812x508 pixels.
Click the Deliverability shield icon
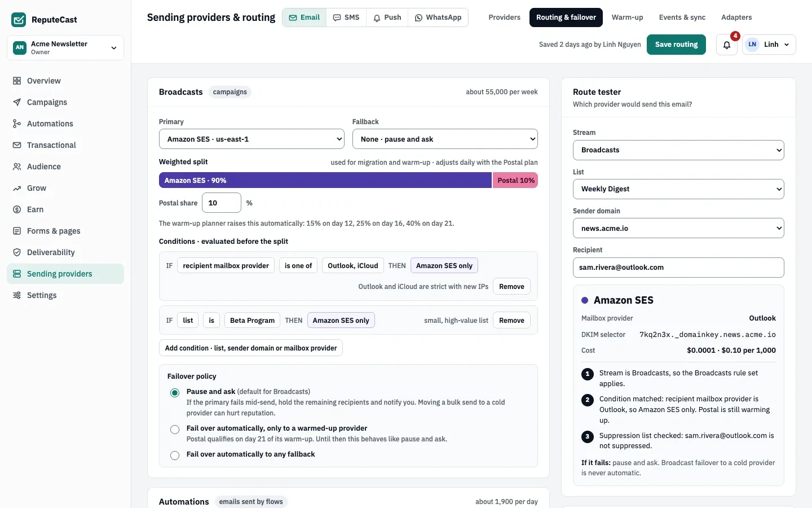pos(17,252)
